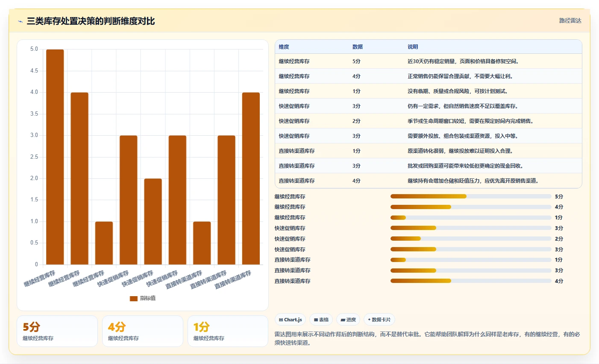Click the 0.5 y-axis label
This screenshot has height=364, width=599.
(34, 243)
